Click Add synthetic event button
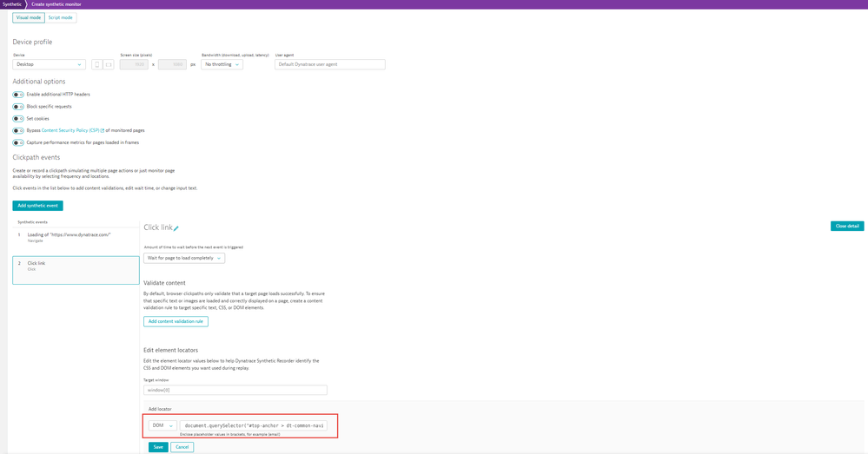The height and width of the screenshot is (454, 868). pos(37,206)
